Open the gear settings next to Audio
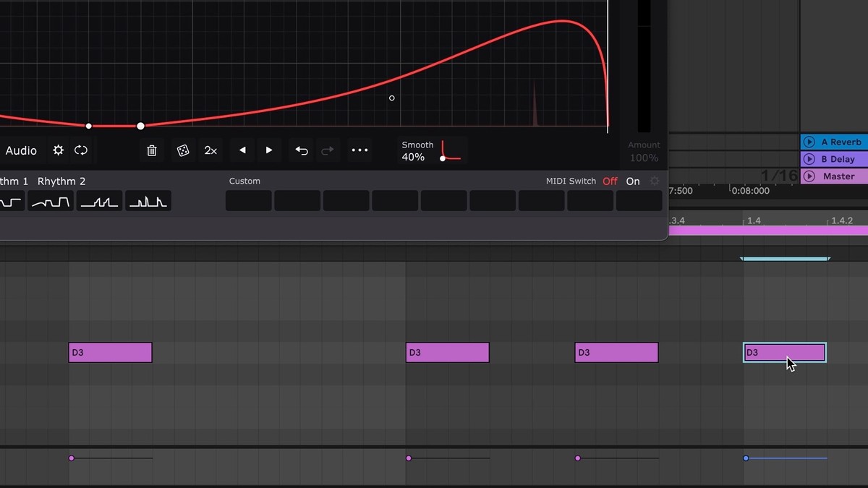Image resolution: width=868 pixels, height=488 pixels. click(59, 150)
